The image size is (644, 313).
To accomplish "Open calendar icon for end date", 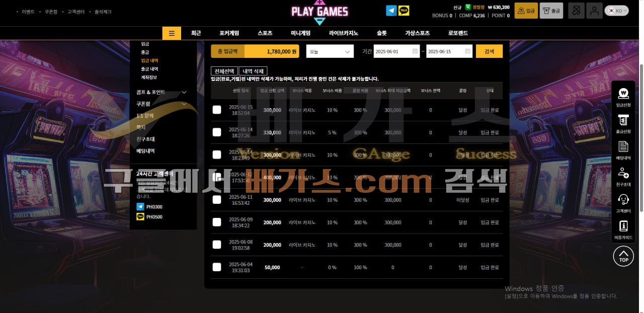I will tap(467, 51).
